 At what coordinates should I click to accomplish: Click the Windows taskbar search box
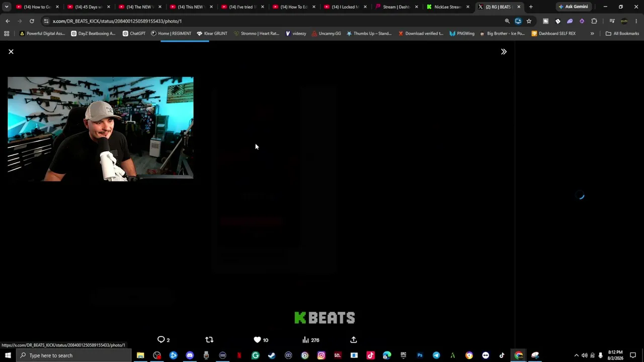[73, 355]
